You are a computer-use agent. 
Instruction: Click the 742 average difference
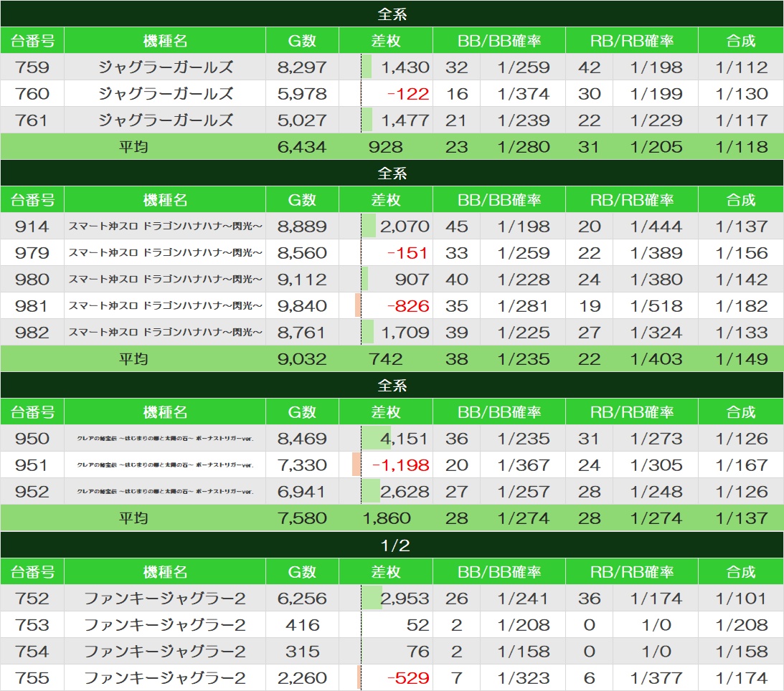point(385,358)
